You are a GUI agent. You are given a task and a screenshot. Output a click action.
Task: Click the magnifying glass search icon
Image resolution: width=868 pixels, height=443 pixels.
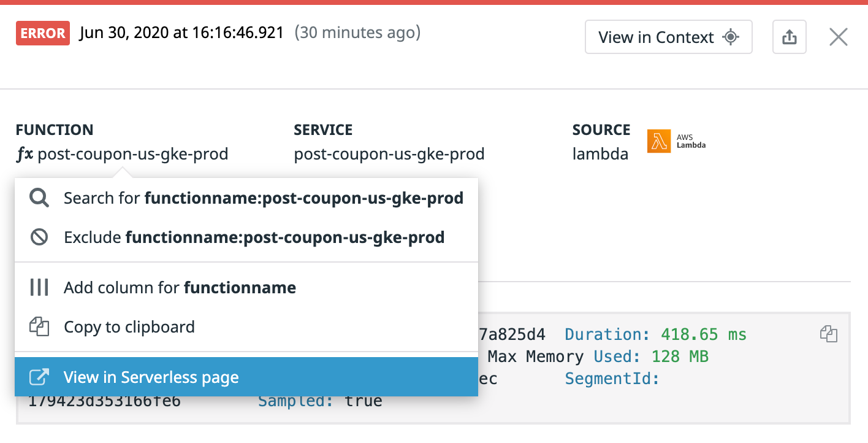click(39, 198)
